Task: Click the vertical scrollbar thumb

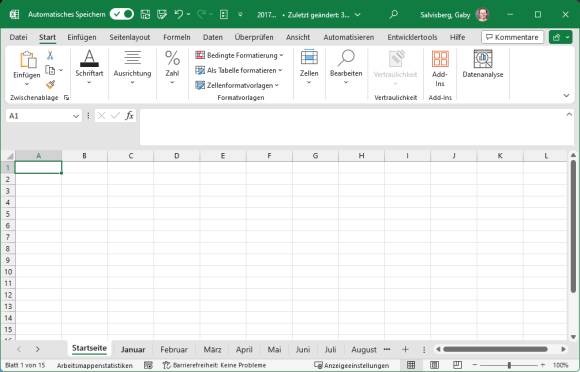Action: click(x=573, y=226)
